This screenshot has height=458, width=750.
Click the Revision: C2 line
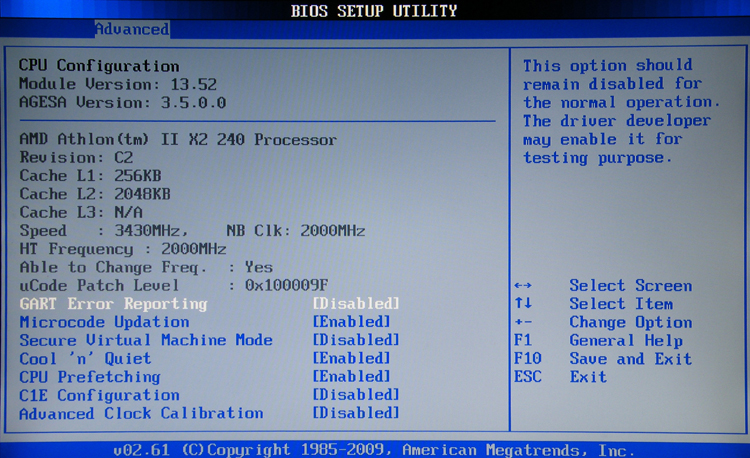click(x=76, y=158)
